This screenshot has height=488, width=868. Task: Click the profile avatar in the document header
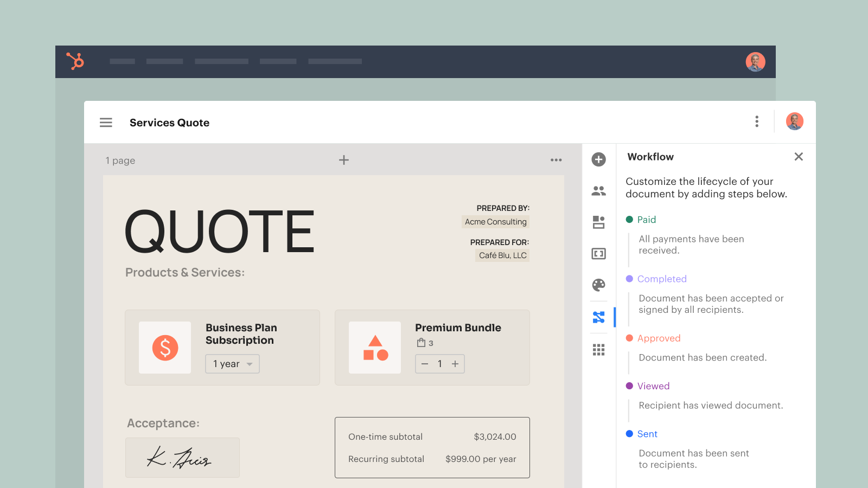[794, 121]
